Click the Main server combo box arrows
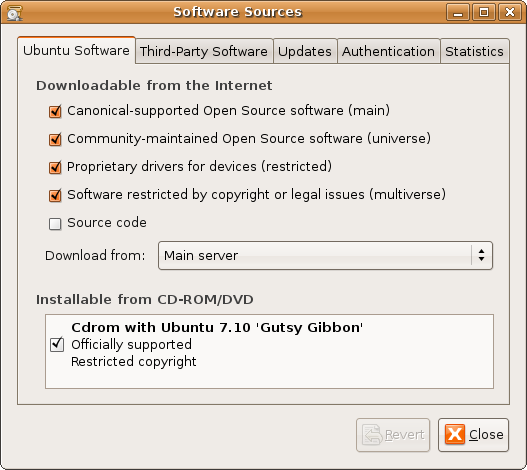The width and height of the screenshot is (527, 470). pos(482,256)
